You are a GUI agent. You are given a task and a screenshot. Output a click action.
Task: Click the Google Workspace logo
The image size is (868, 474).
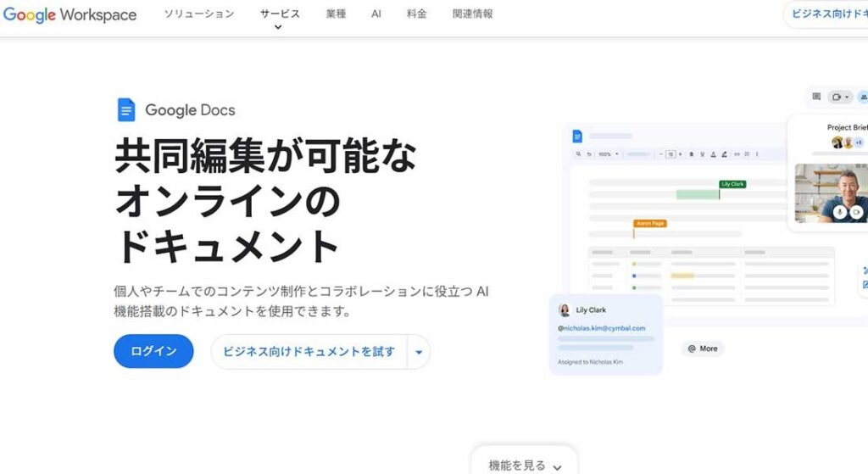click(x=70, y=15)
